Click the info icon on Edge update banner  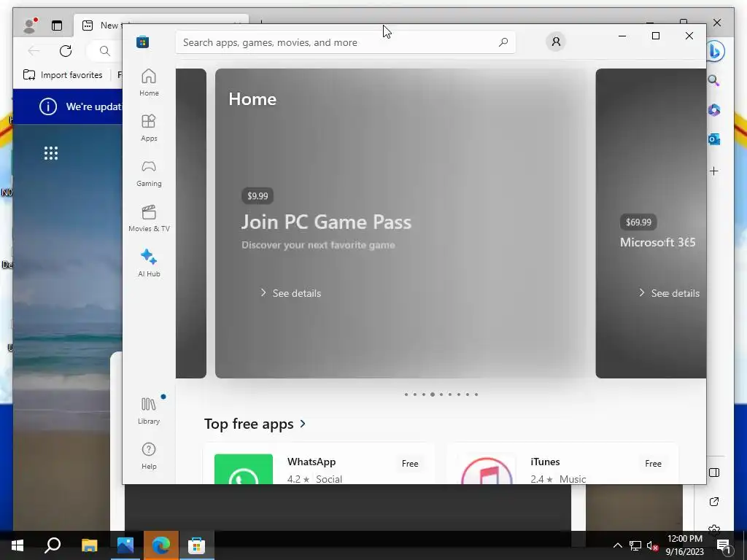click(47, 106)
